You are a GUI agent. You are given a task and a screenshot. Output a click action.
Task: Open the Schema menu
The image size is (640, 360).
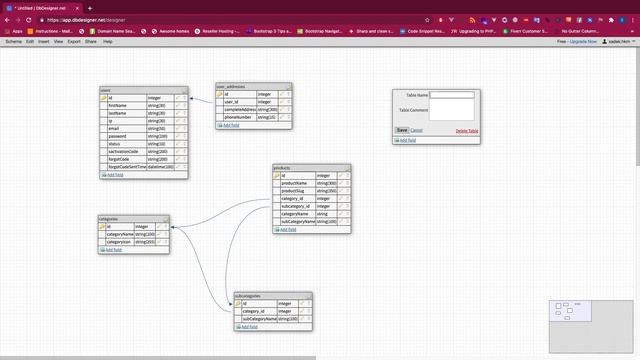13,42
